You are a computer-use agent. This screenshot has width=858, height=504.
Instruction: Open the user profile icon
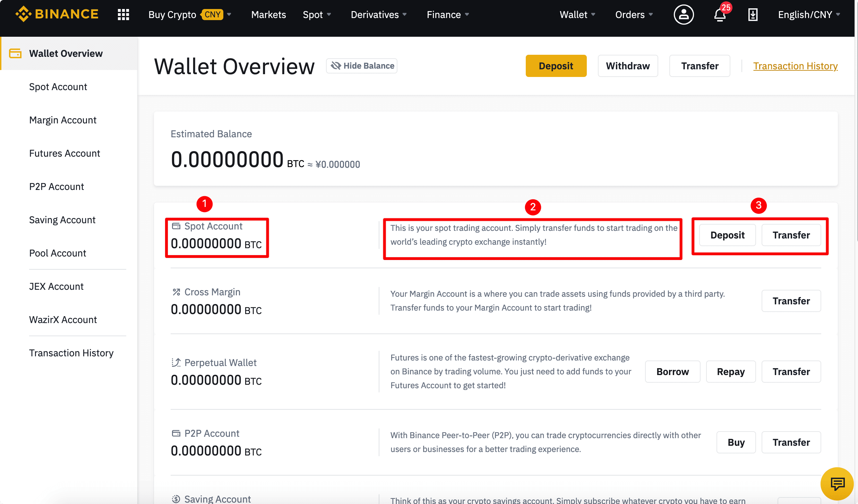(684, 15)
